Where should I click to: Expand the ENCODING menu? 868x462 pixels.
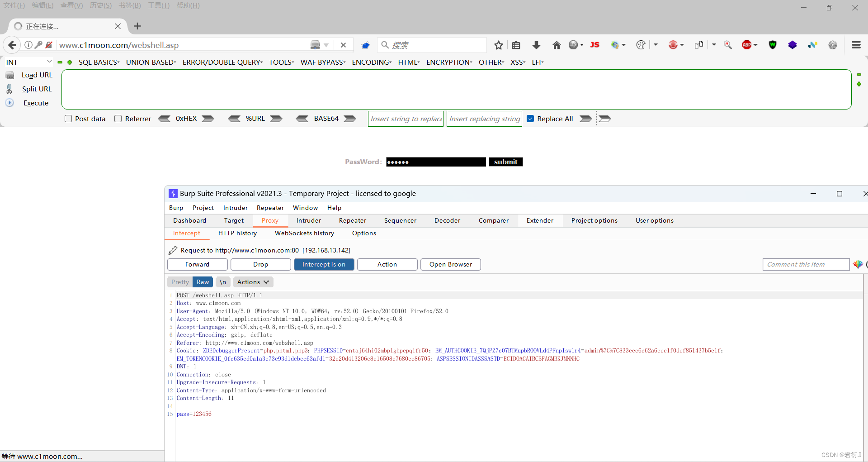pos(372,62)
